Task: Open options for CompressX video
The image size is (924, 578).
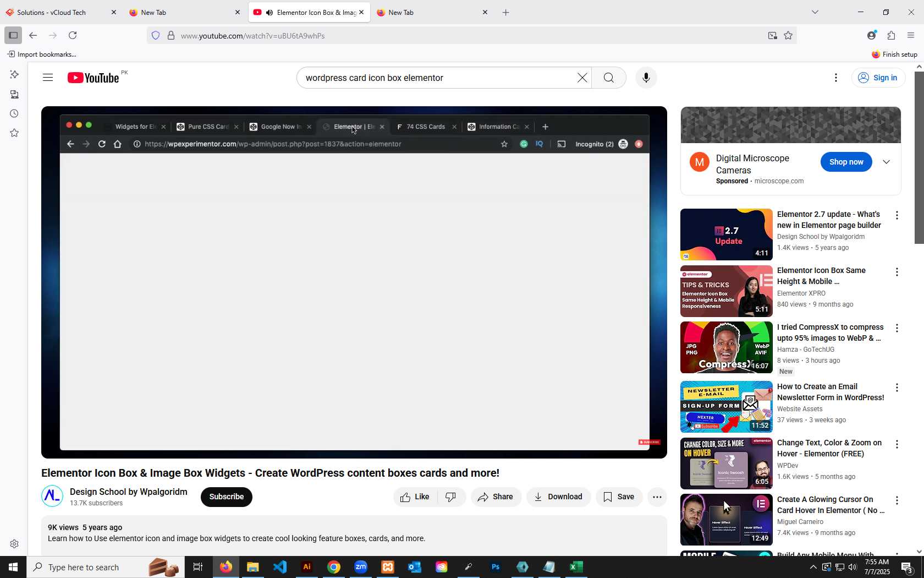Action: pos(897,328)
